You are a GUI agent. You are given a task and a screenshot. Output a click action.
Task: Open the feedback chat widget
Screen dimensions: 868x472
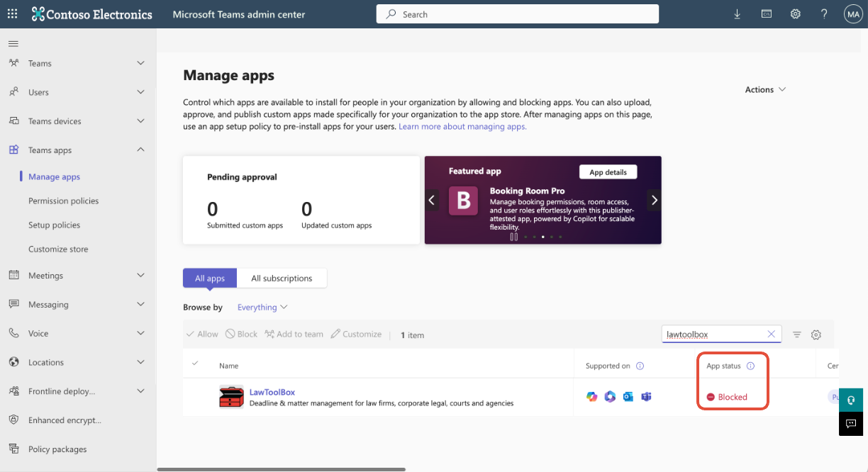[x=851, y=424]
